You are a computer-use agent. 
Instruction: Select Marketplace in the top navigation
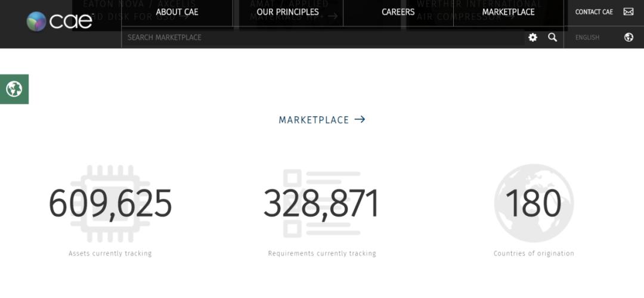click(x=508, y=12)
